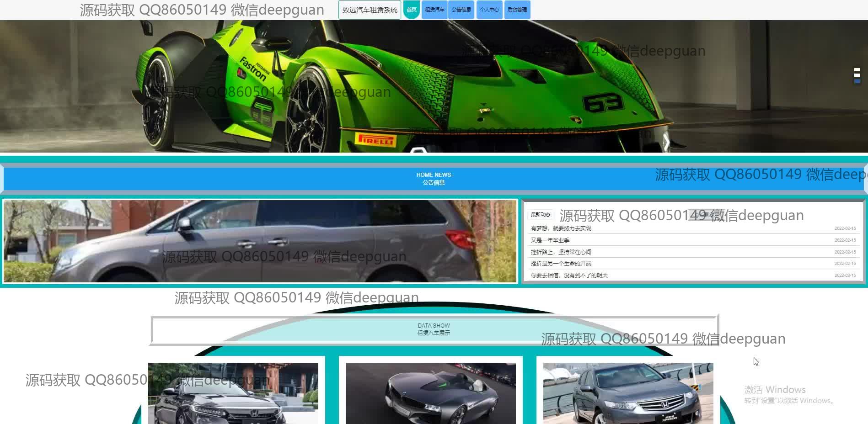The image size is (868, 424).
Task: Open the 首页 home tab
Action: pyautogui.click(x=411, y=10)
